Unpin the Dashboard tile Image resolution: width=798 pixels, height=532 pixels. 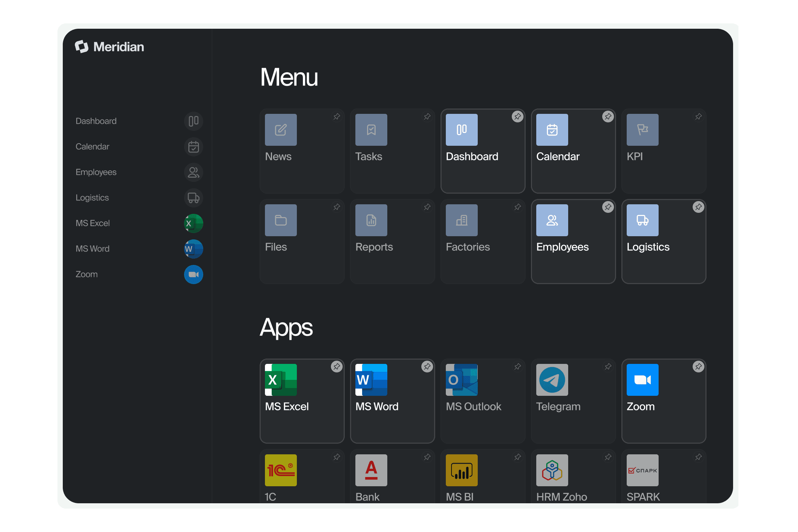coord(517,116)
